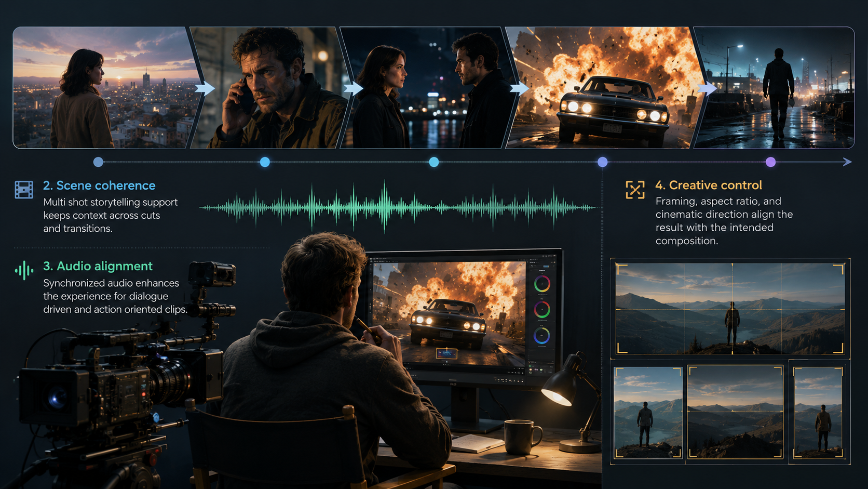The height and width of the screenshot is (489, 868).
Task: Click "driven and action oriented clips."
Action: [115, 309]
